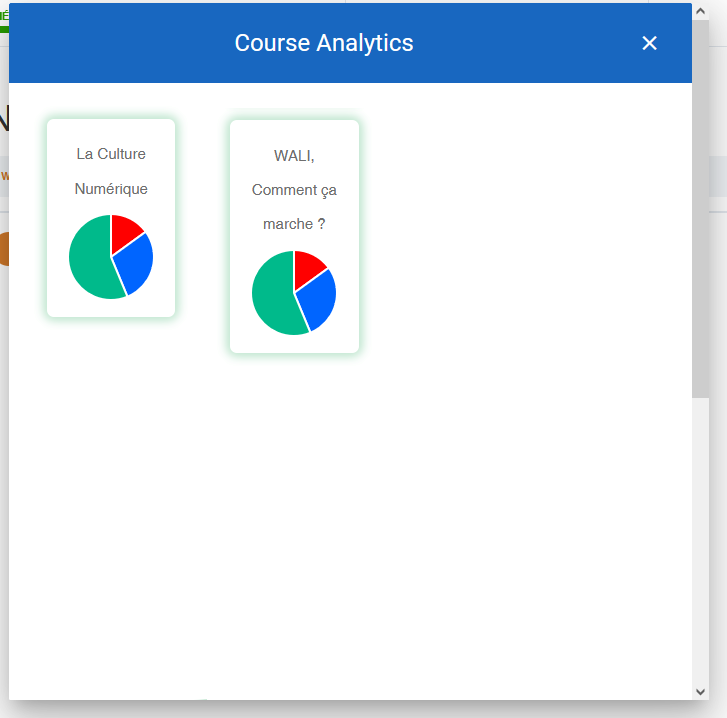
Task: Click green bar at top-left corner
Action: [x=4, y=27]
